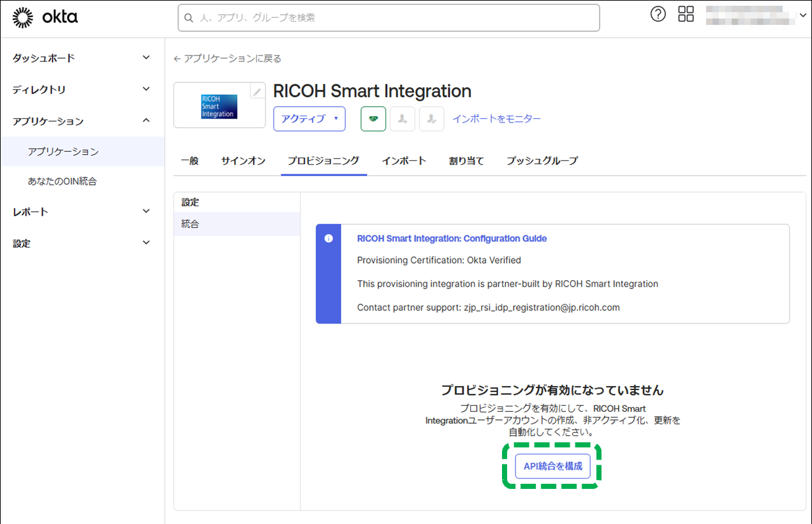Click the プロビジョニングが有効になっていません heading
Image resolution: width=812 pixels, height=524 pixels.
pyautogui.click(x=552, y=390)
